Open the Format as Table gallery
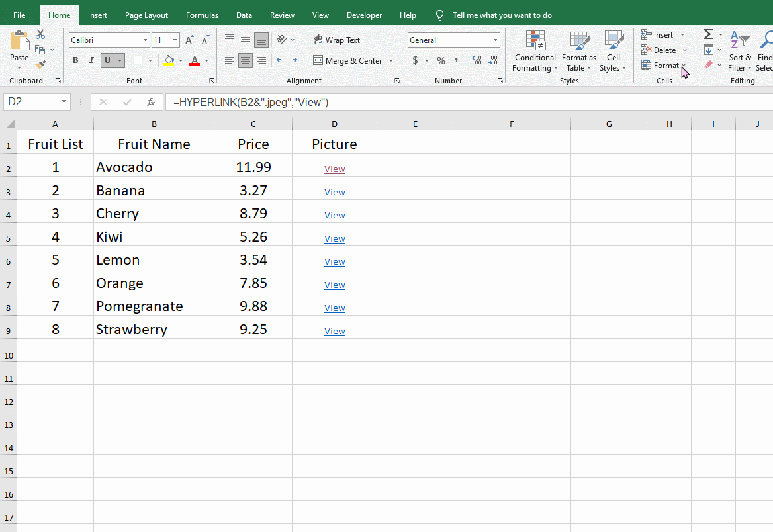 tap(579, 51)
